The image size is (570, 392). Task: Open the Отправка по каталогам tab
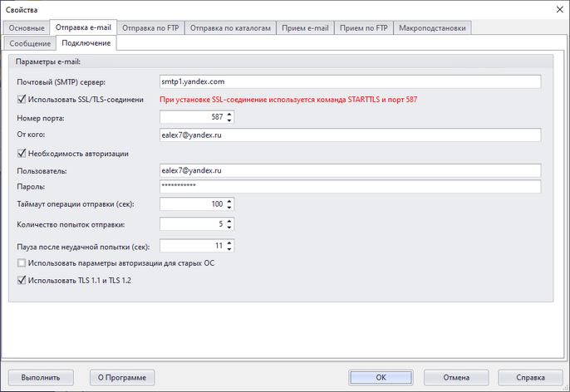pyautogui.click(x=230, y=28)
